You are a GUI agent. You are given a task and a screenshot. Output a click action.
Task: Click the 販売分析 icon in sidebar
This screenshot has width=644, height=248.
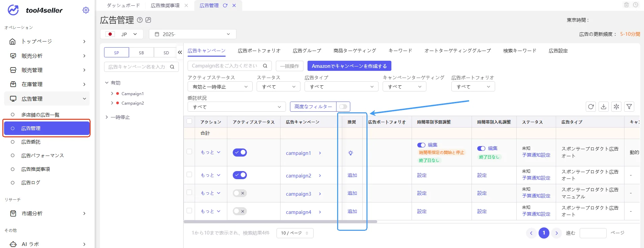pos(13,56)
